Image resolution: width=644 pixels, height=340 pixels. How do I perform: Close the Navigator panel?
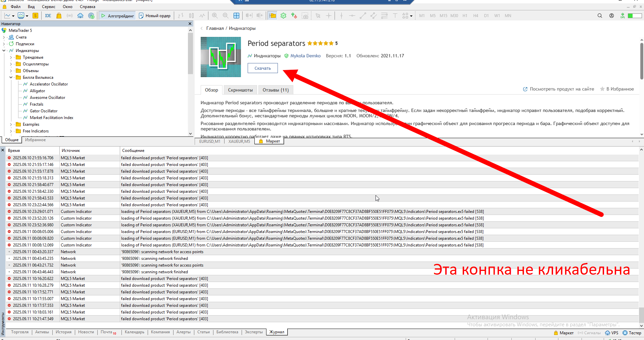click(x=190, y=23)
